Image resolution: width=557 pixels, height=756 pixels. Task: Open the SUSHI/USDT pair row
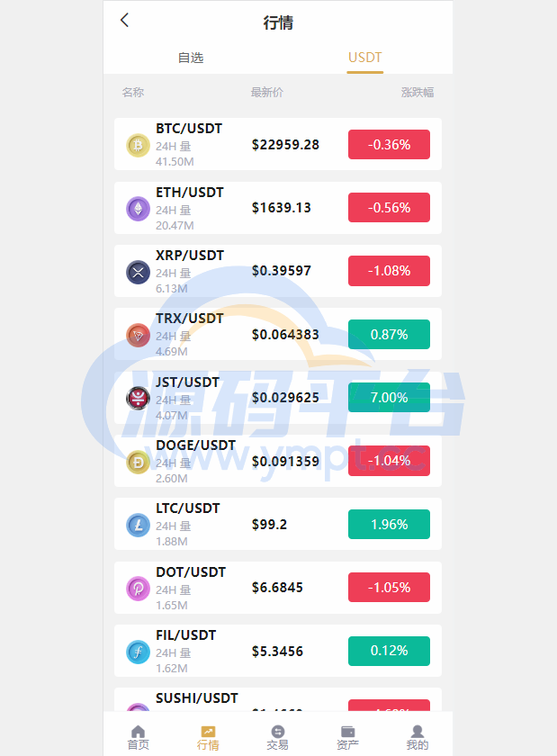click(278, 699)
